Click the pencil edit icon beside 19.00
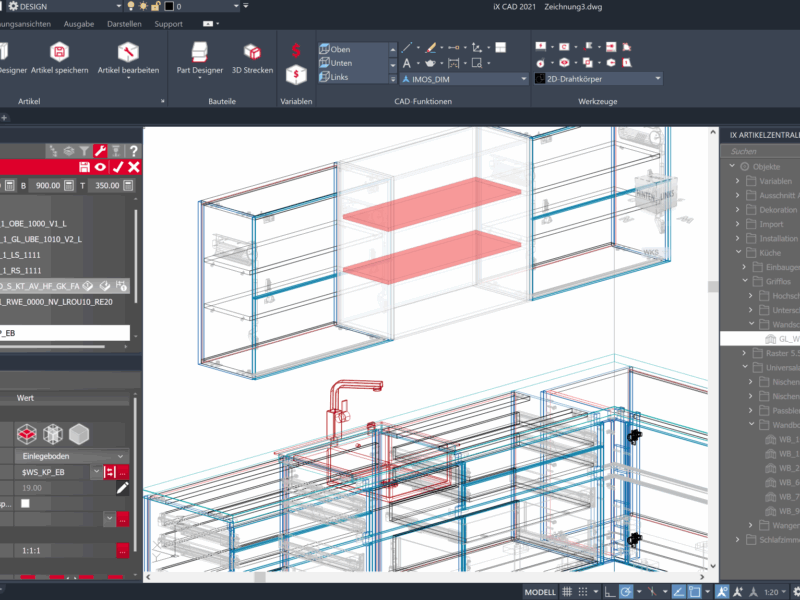Screen dimensions: 800x600 coord(122,488)
